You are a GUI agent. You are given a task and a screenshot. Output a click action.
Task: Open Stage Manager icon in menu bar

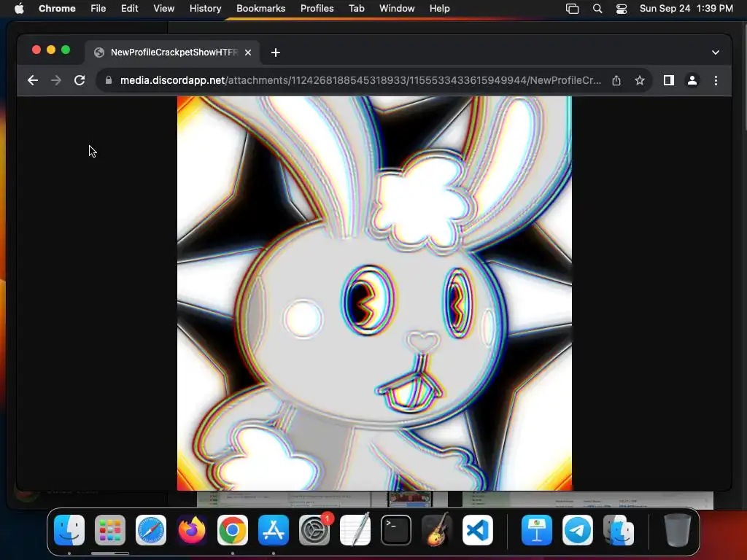[x=572, y=9]
